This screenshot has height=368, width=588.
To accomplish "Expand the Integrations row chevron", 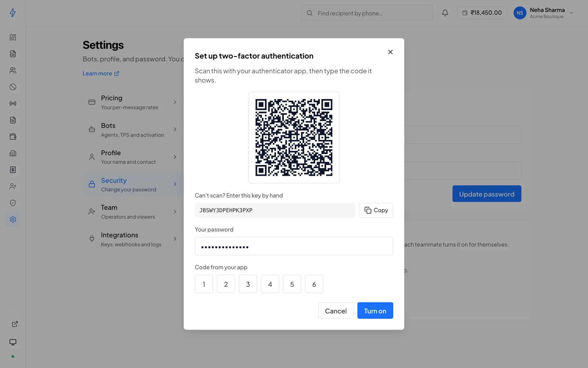I will click(175, 239).
